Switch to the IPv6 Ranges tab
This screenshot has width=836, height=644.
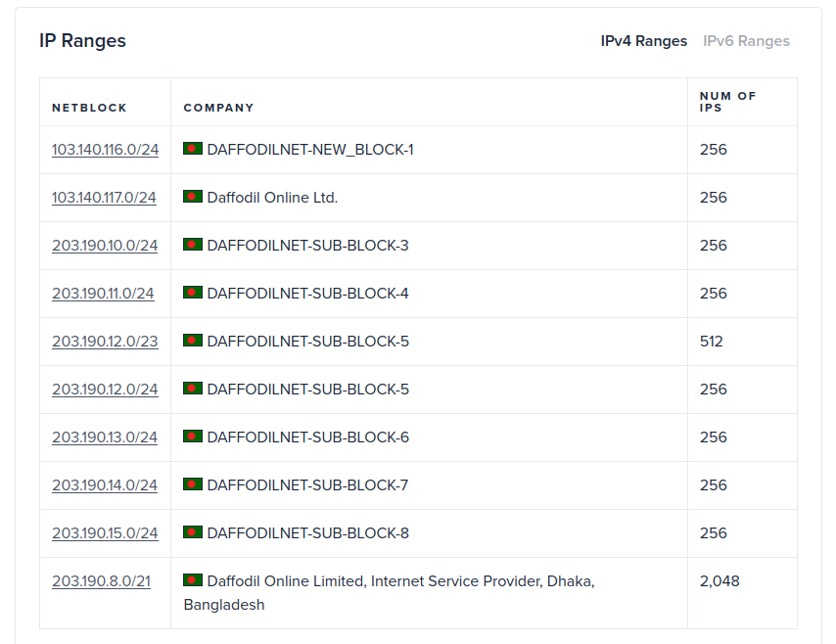coord(746,41)
